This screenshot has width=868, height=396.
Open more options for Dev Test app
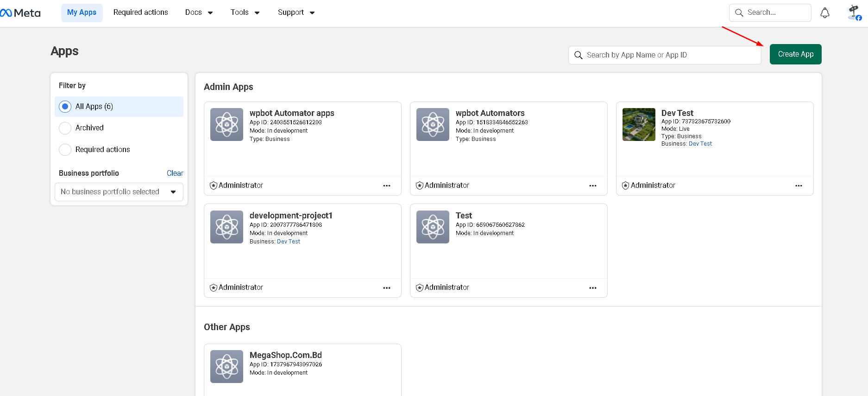tap(799, 185)
